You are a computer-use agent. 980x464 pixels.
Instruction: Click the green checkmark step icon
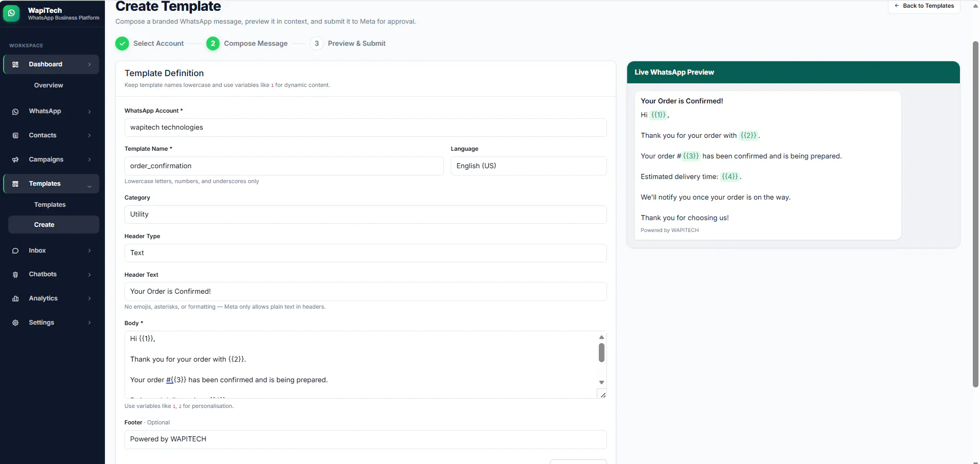122,44
